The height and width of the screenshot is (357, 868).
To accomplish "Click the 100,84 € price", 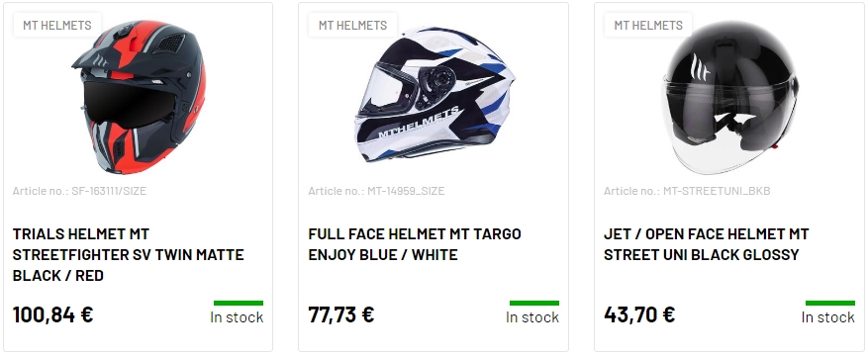I will click(x=53, y=314).
